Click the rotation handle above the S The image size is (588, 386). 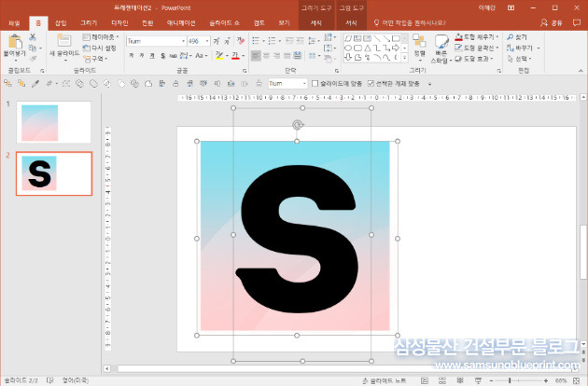tap(298, 125)
